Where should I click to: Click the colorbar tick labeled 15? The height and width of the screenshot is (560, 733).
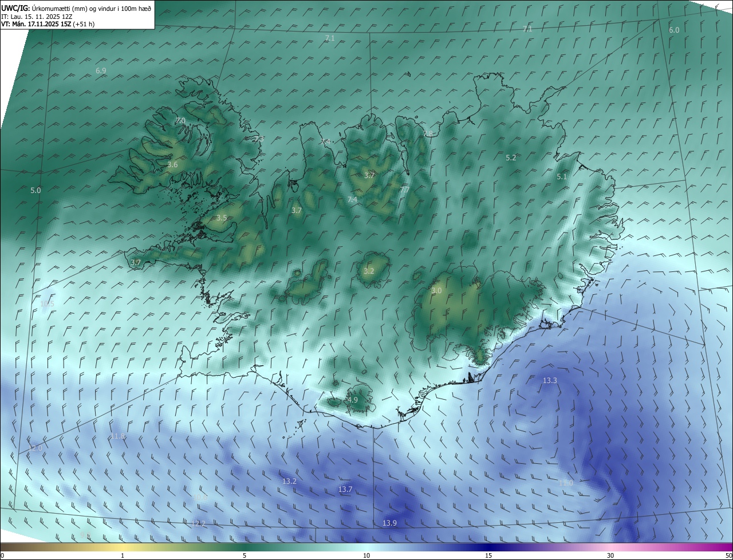(488, 555)
